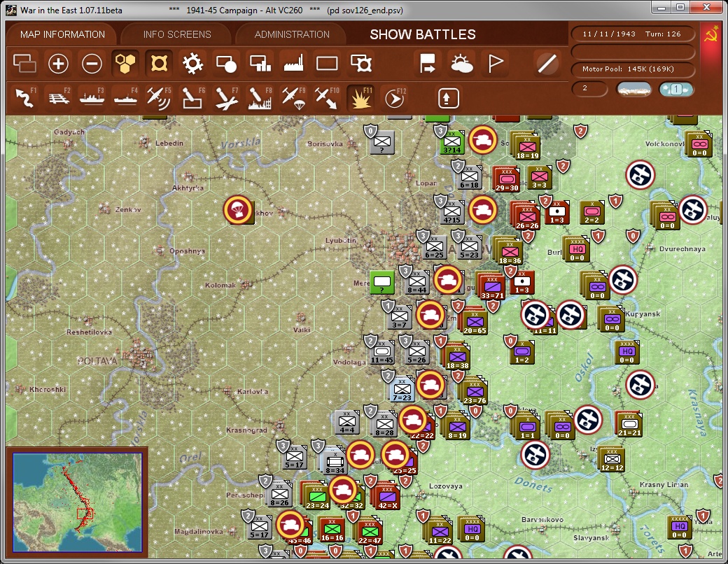Click the field showing number 2
Image resolution: width=728 pixels, height=564 pixels.
[x=589, y=88]
